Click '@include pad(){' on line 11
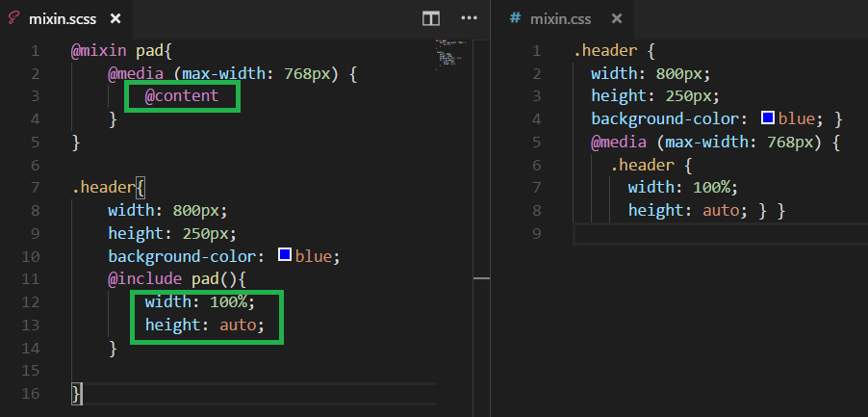 click(177, 278)
